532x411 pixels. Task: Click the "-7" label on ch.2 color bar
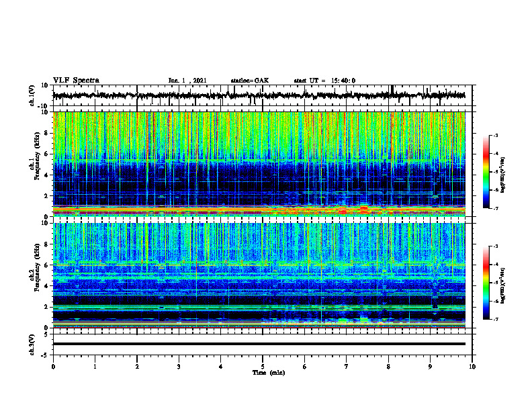496,319
